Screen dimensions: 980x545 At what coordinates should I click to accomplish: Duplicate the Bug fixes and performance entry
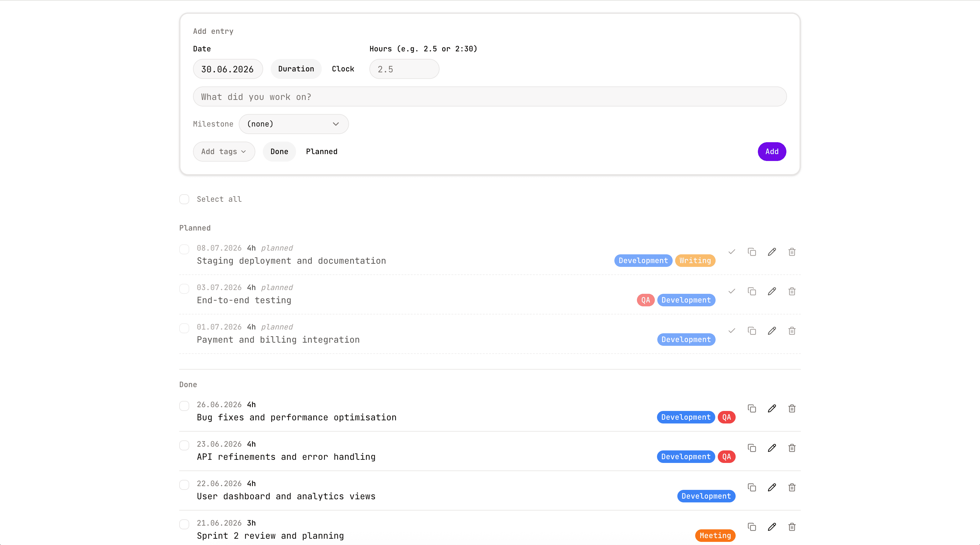pyautogui.click(x=752, y=408)
